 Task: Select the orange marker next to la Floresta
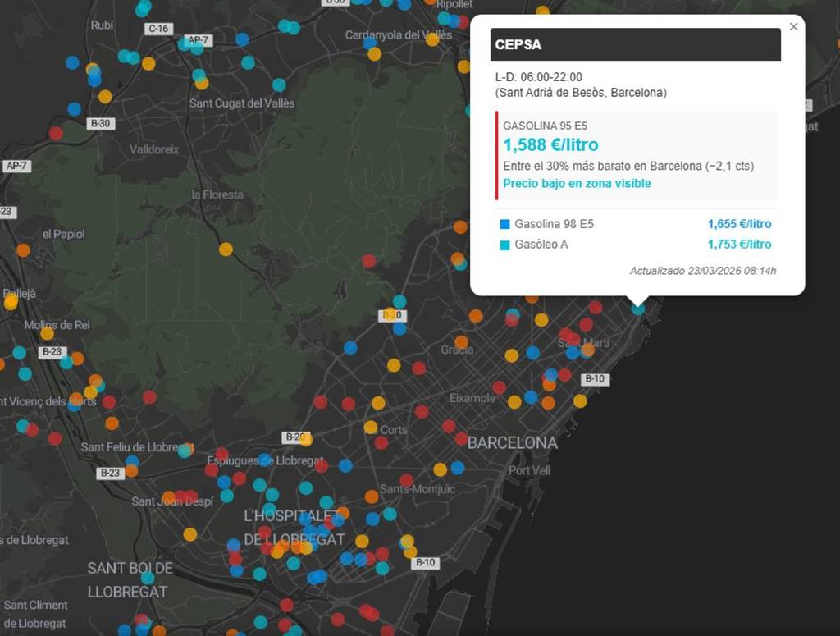click(226, 249)
